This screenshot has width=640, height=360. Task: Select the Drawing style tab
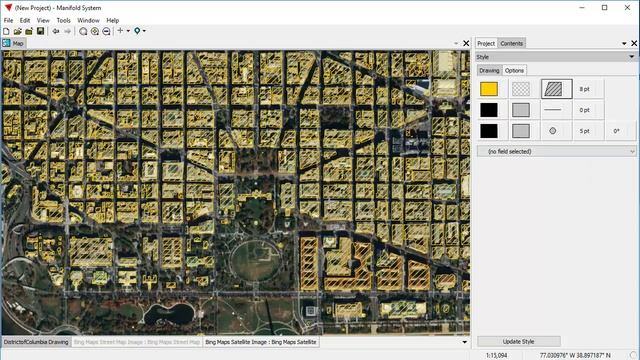point(489,71)
